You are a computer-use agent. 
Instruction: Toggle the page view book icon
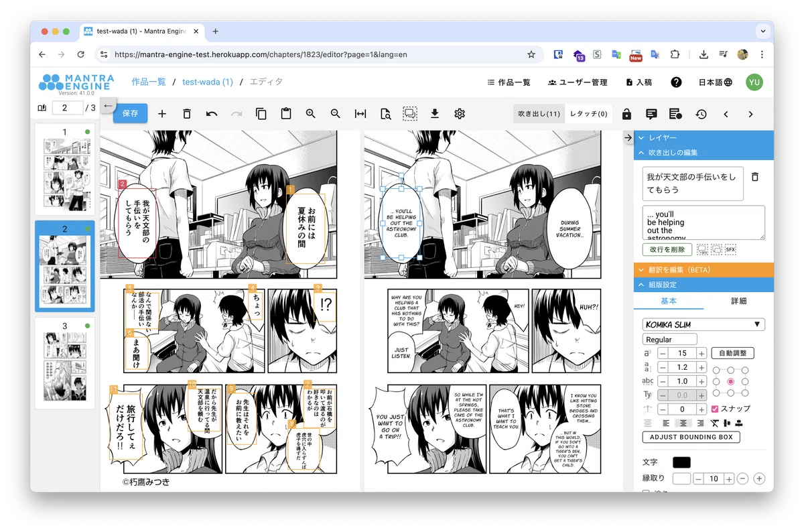(42, 108)
